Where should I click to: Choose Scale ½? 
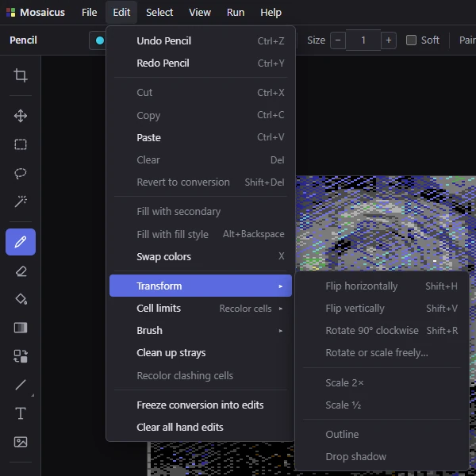coord(382,405)
